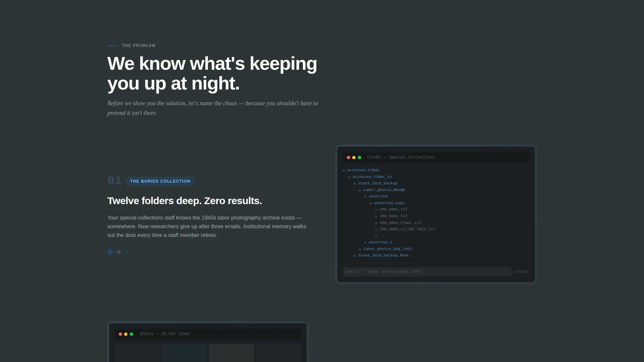644x362 pixels.
Task: Click the labor photography search field
Action: pos(427,272)
